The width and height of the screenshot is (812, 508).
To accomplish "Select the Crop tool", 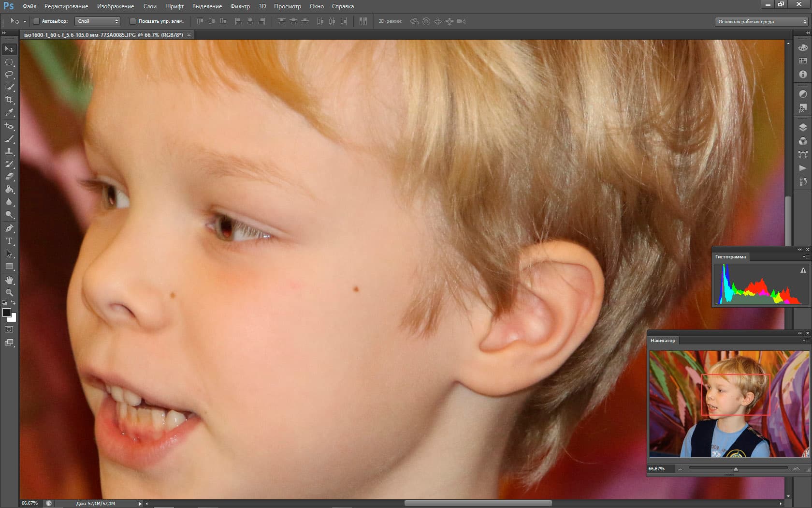I will point(9,100).
